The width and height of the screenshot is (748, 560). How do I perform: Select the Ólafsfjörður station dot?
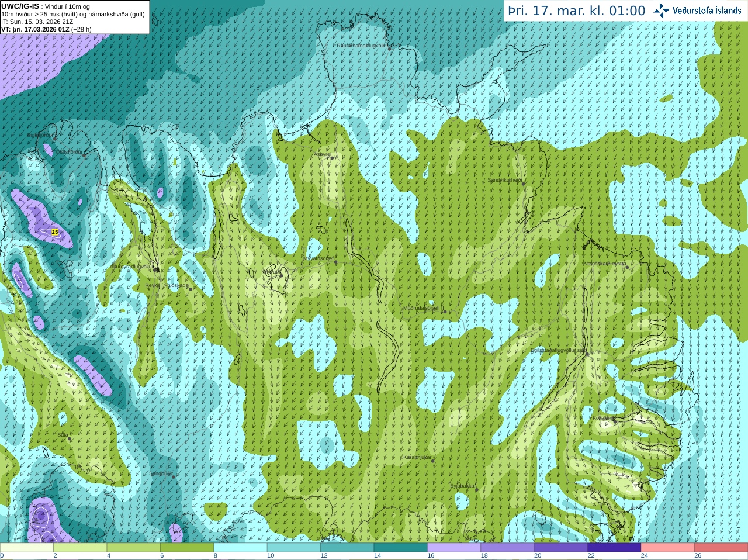[x=84, y=155]
